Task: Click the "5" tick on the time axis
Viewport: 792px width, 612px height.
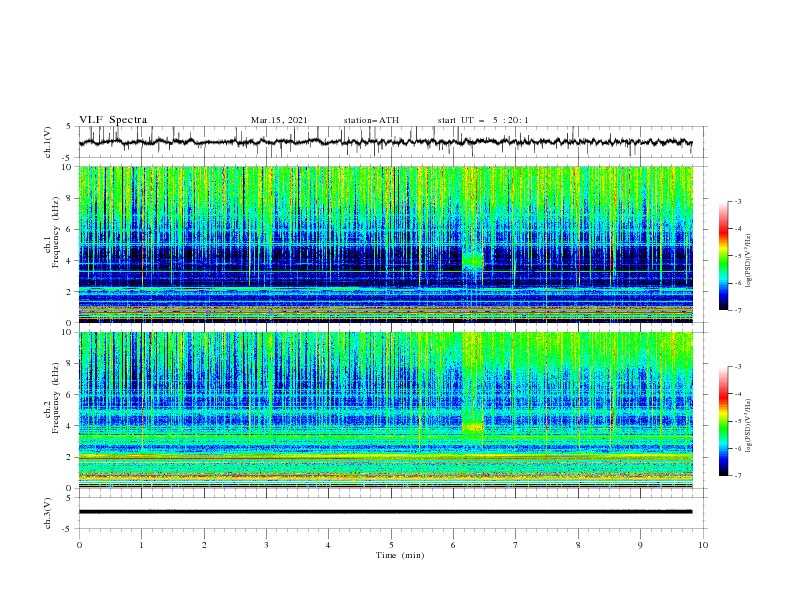Action: (391, 545)
